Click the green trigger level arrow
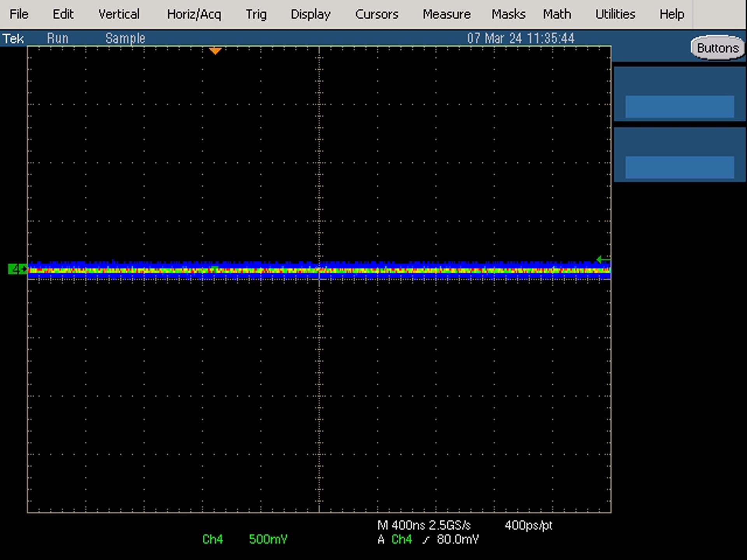Viewport: 747px width, 560px height. tap(603, 259)
